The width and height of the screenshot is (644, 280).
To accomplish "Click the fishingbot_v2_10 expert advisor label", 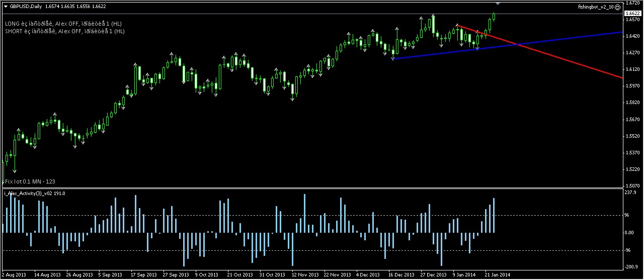I will [596, 8].
